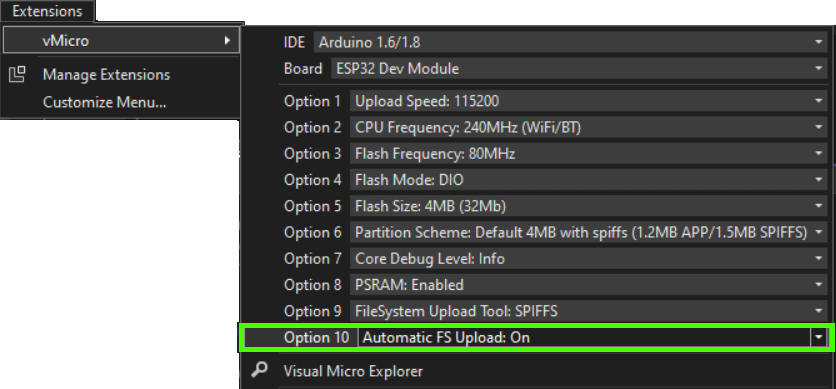The image size is (836, 389).
Task: Open the vMicro submenu arrow
Action: tap(228, 40)
